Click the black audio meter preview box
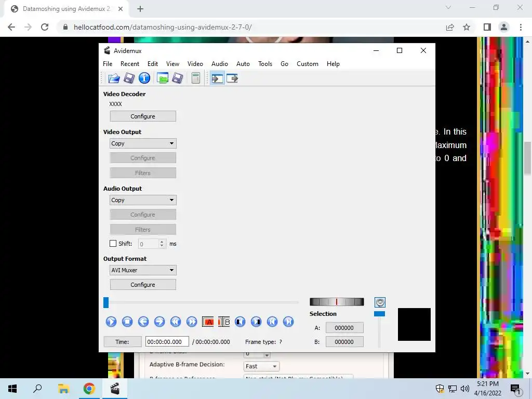 tap(414, 324)
